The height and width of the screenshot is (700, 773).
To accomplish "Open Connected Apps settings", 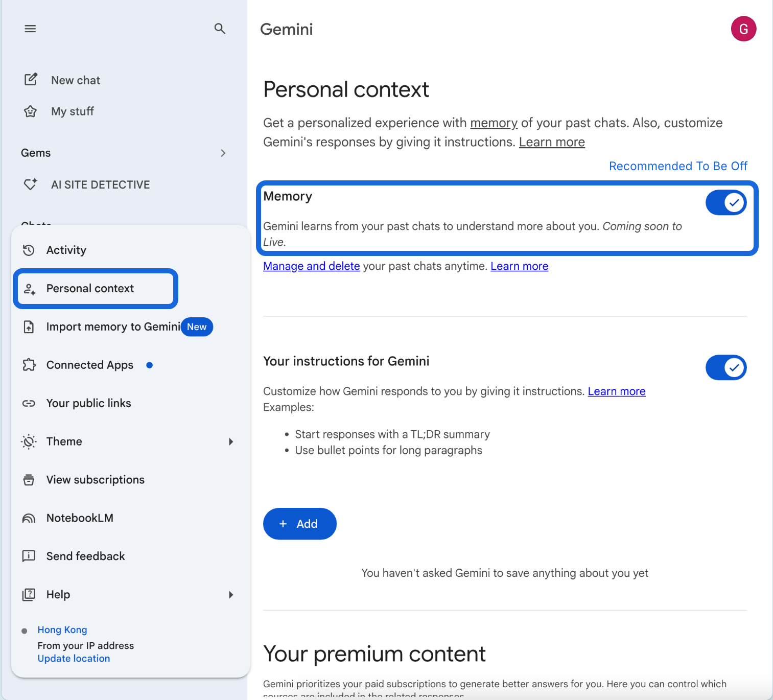I will click(89, 365).
